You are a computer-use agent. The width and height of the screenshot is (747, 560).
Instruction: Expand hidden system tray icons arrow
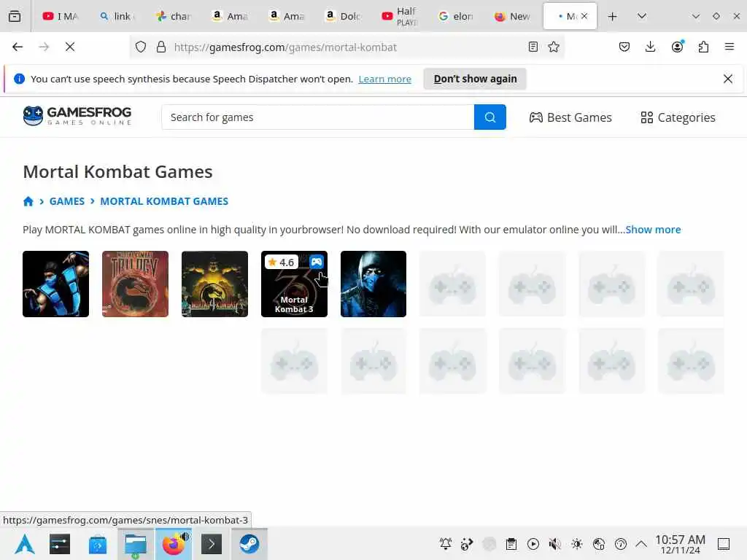(641, 544)
